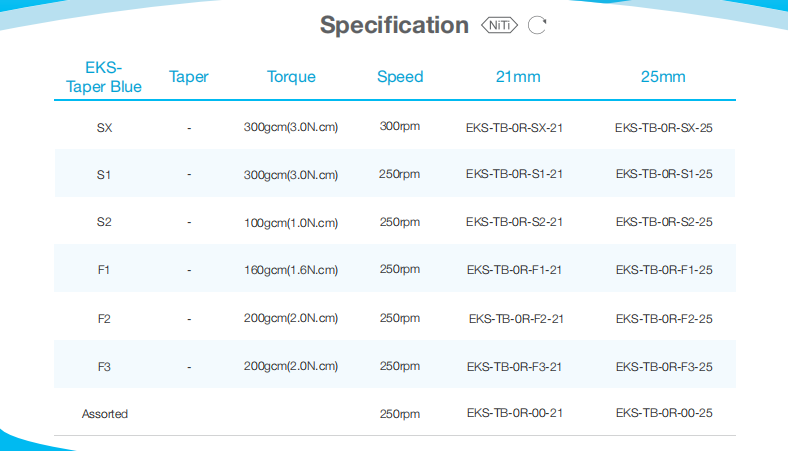Click the Torque column header
Viewport: 788px width, 451px height.
point(291,77)
